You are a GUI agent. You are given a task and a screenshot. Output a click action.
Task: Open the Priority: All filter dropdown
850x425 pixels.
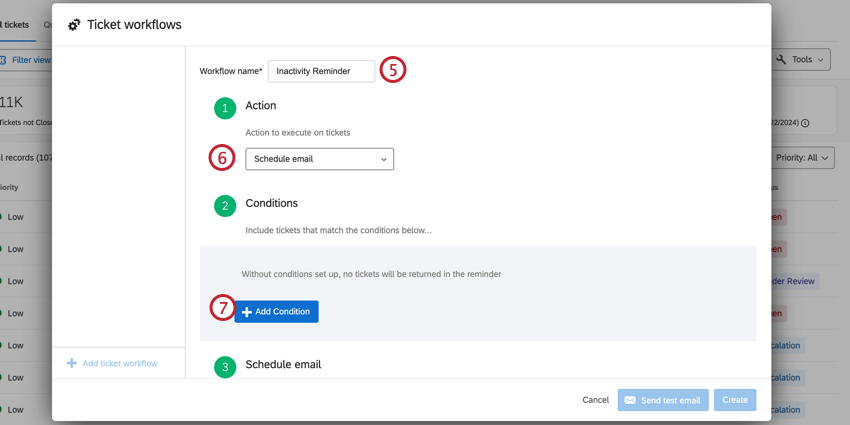803,158
